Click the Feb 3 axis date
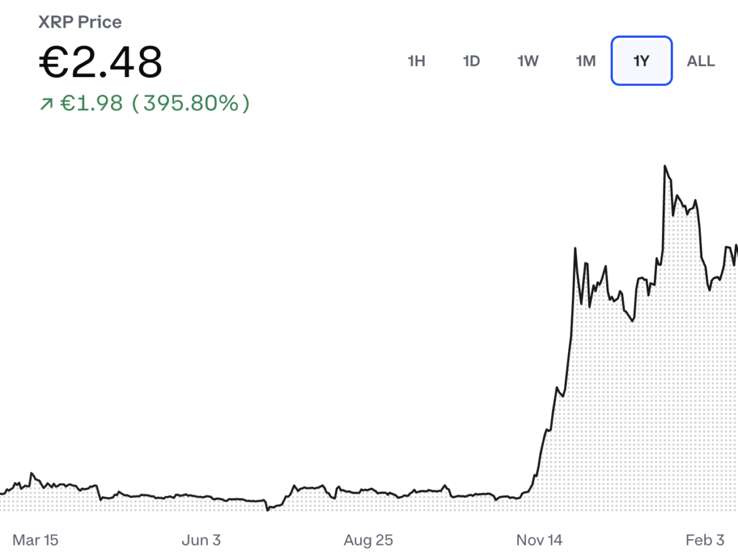The image size is (738, 560). [x=705, y=540]
